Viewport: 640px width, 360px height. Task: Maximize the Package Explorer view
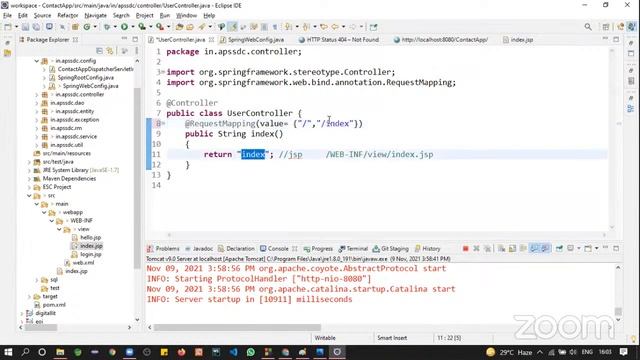[135, 39]
